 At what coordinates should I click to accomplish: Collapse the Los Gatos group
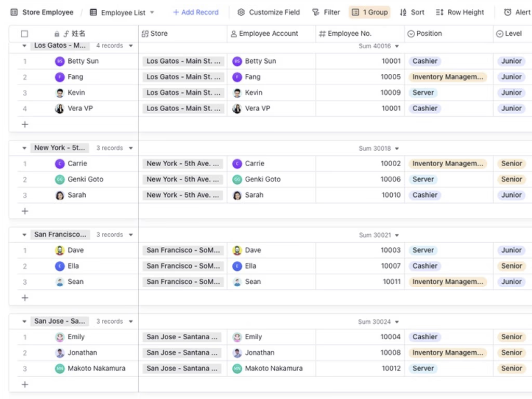24,46
